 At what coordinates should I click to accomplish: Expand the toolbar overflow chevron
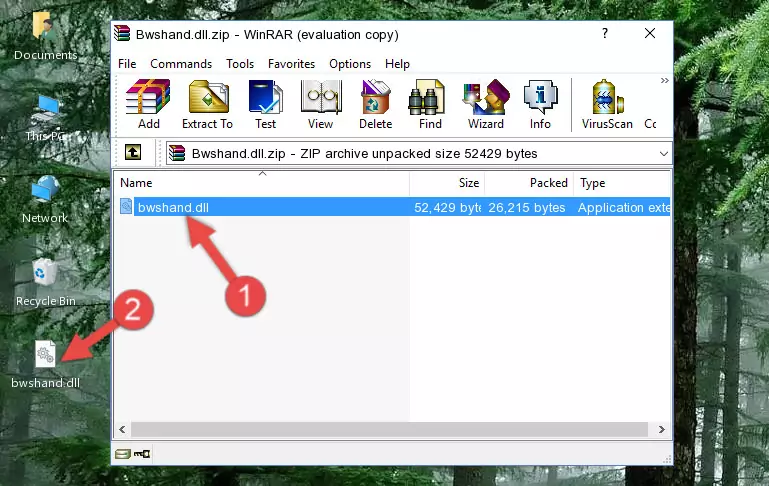click(x=665, y=80)
